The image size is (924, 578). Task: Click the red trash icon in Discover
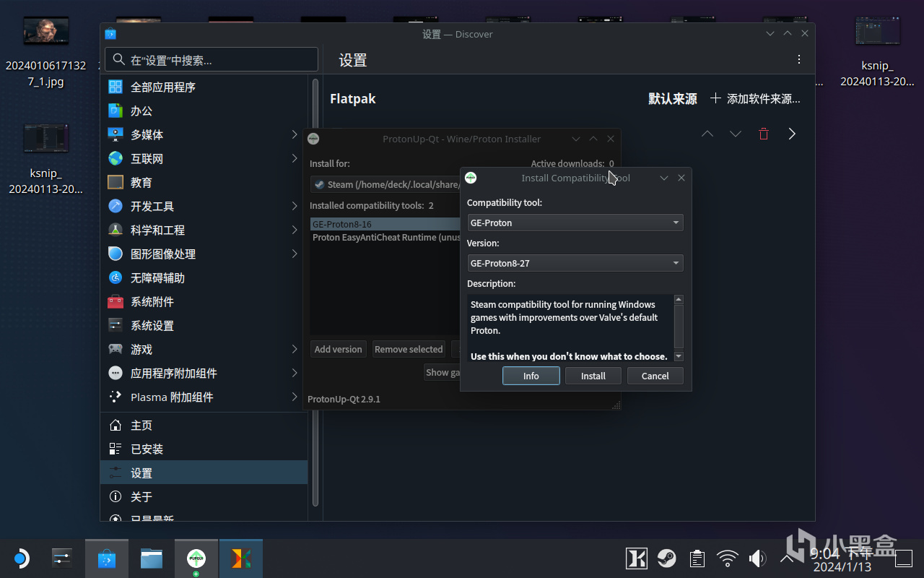[764, 134]
